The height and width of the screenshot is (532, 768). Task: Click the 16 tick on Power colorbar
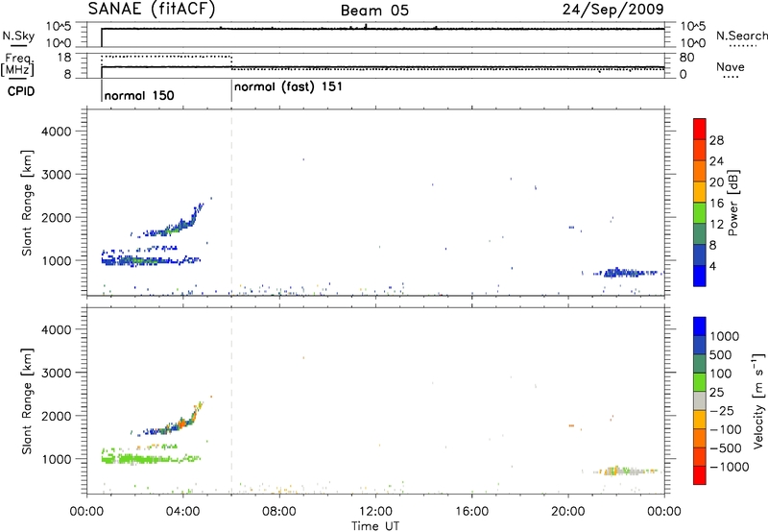tap(716, 204)
